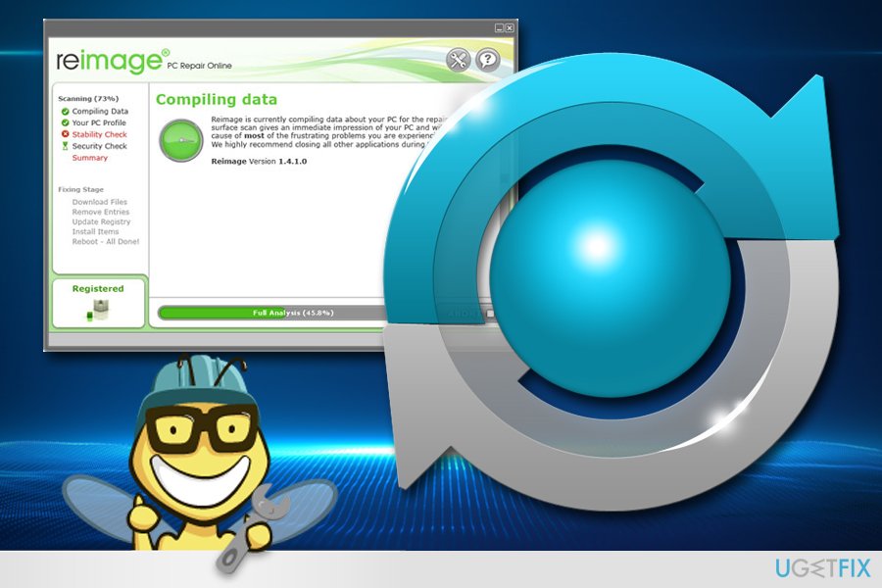Click the Update Registry stage
Screen dimensions: 882x588
click(x=101, y=221)
